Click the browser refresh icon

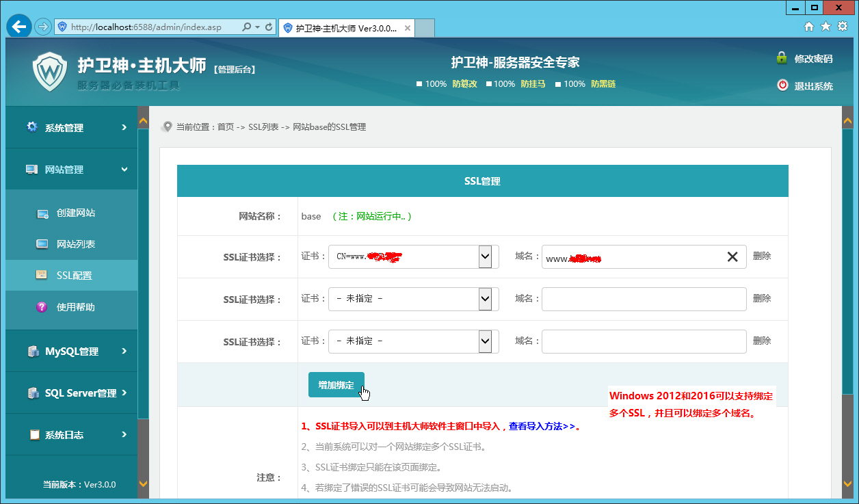click(269, 27)
